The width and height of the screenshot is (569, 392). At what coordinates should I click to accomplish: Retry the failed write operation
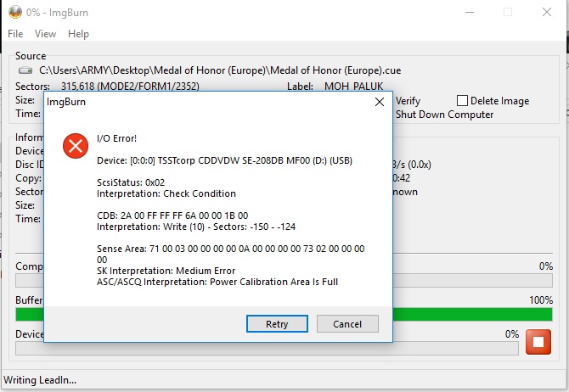click(277, 324)
